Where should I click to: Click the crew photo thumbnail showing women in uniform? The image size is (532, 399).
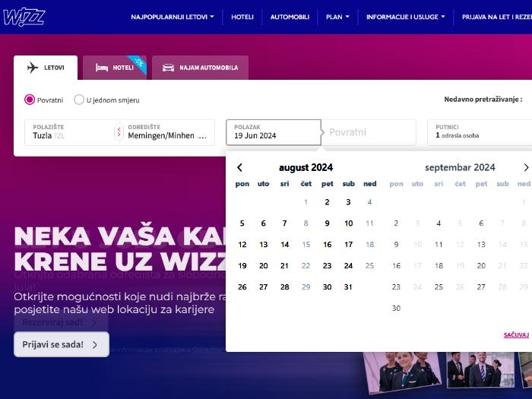click(x=402, y=374)
